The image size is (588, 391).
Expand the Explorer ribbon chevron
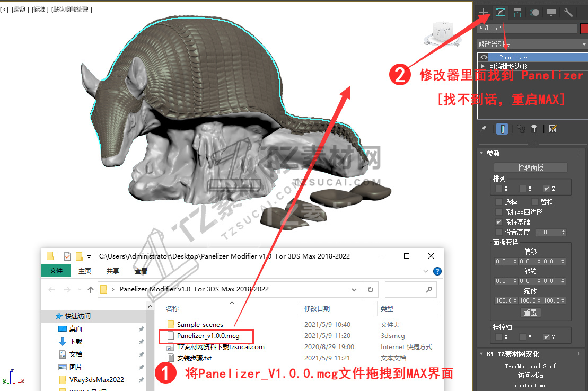click(x=426, y=271)
